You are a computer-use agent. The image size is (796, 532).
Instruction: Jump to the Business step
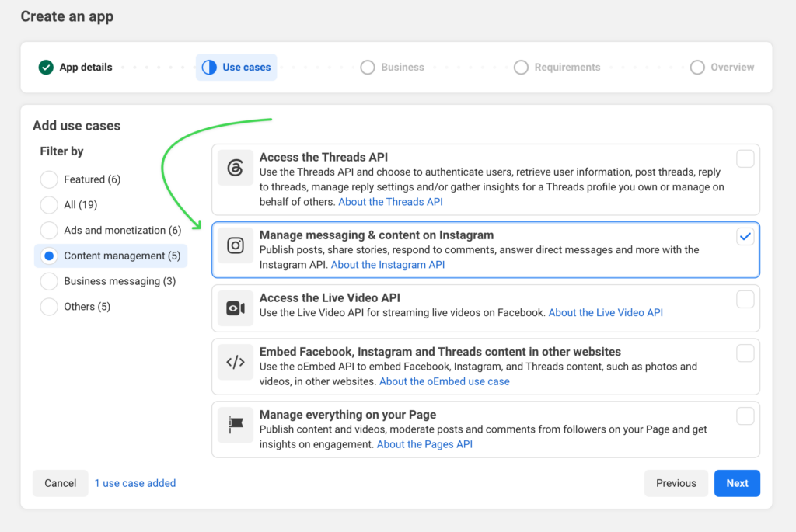click(x=392, y=67)
